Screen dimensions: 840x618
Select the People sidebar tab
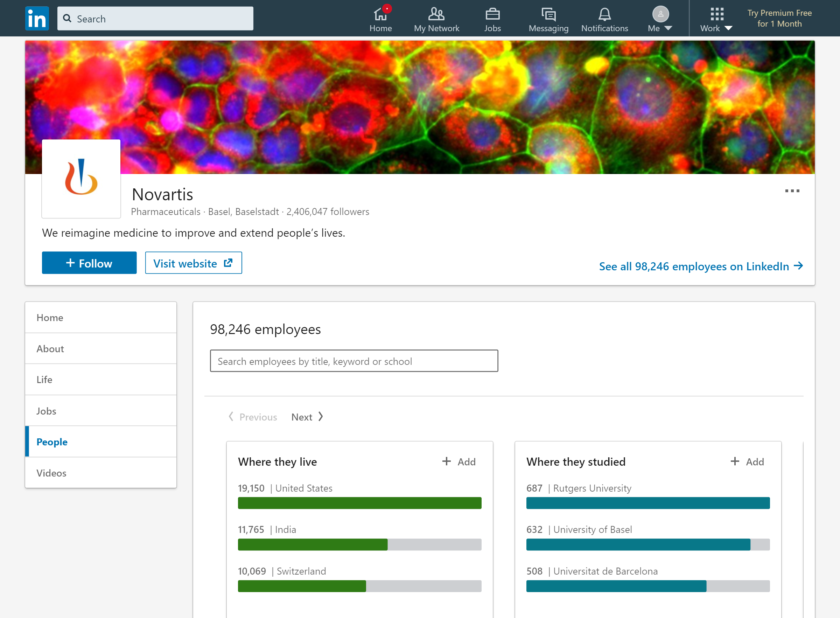click(100, 442)
